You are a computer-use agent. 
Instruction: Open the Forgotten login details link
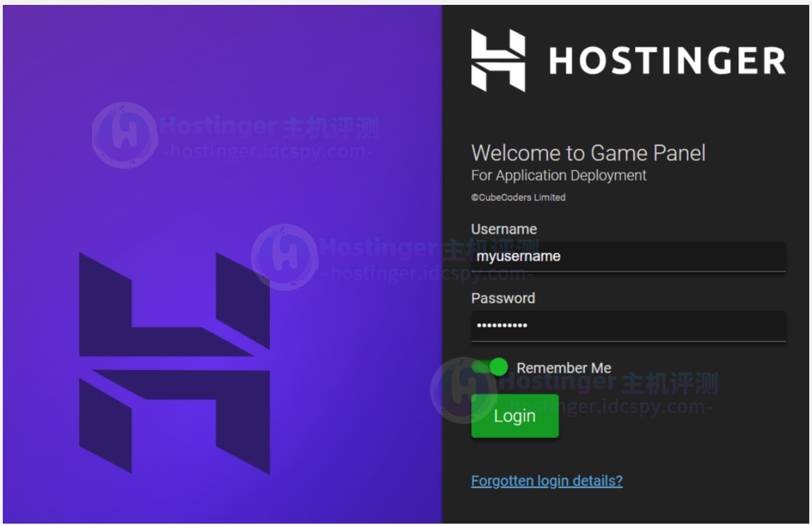[x=546, y=481]
